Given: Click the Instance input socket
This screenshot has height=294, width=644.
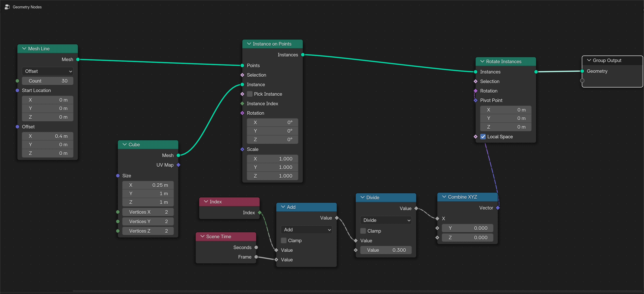Looking at the screenshot, I should (x=242, y=85).
